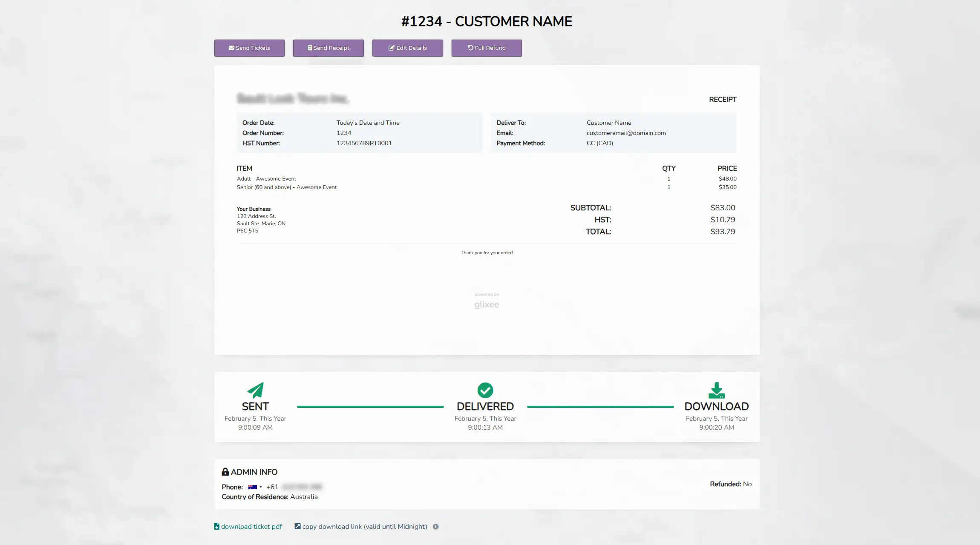Click the DELIVERED time 9:00:13 AM
The image size is (980, 545).
(485, 427)
